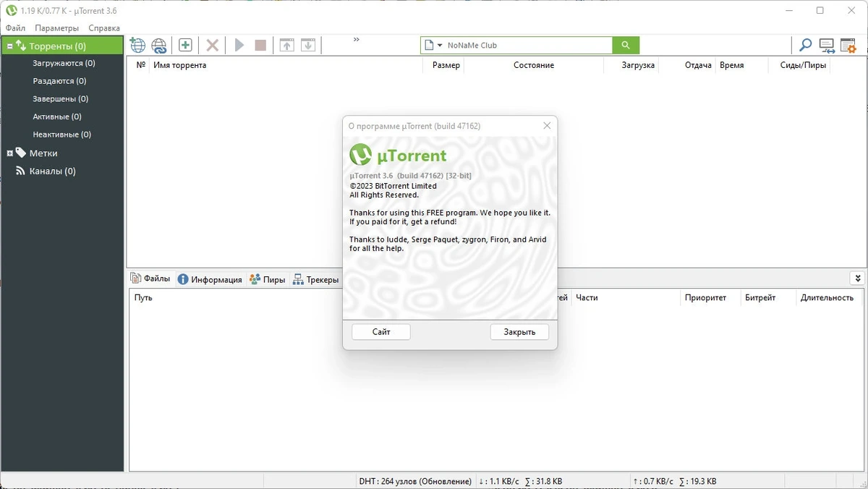Sort by Время column header
This screenshot has height=489, width=868.
(x=731, y=65)
